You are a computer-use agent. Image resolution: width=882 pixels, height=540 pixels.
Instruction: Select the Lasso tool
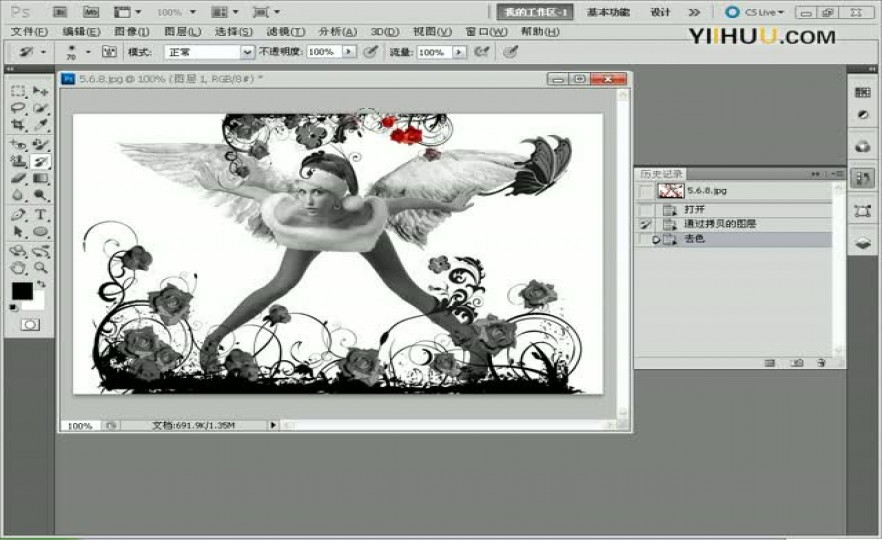[x=19, y=107]
